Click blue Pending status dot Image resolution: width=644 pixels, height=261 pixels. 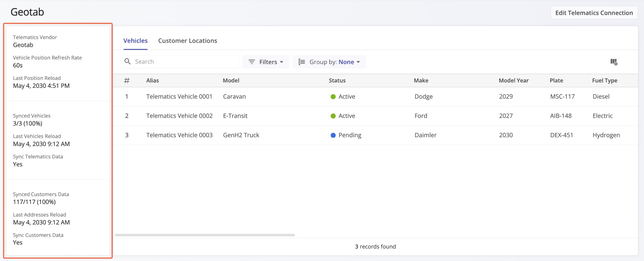(x=333, y=135)
